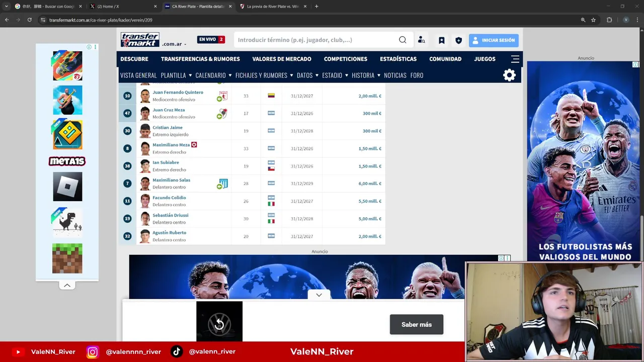
Task: Open the detailed player search icon
Action: click(x=422, y=40)
